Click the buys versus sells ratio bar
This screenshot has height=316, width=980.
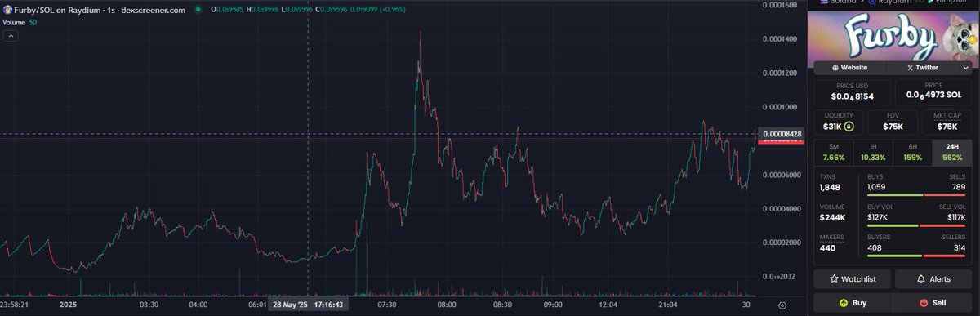point(916,196)
